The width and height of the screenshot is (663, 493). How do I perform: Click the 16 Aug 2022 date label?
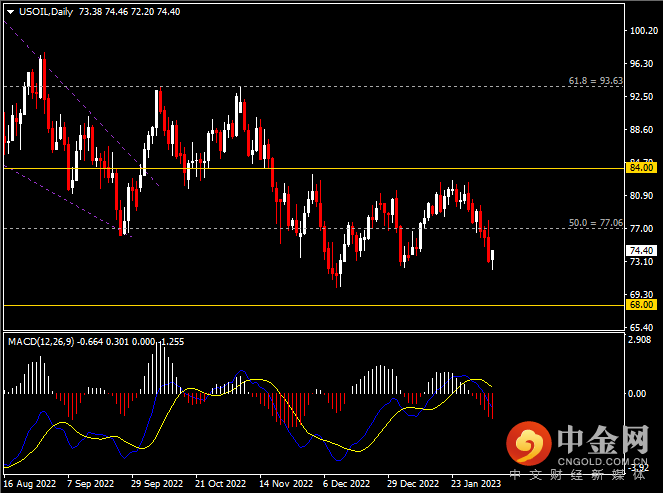pos(31,482)
